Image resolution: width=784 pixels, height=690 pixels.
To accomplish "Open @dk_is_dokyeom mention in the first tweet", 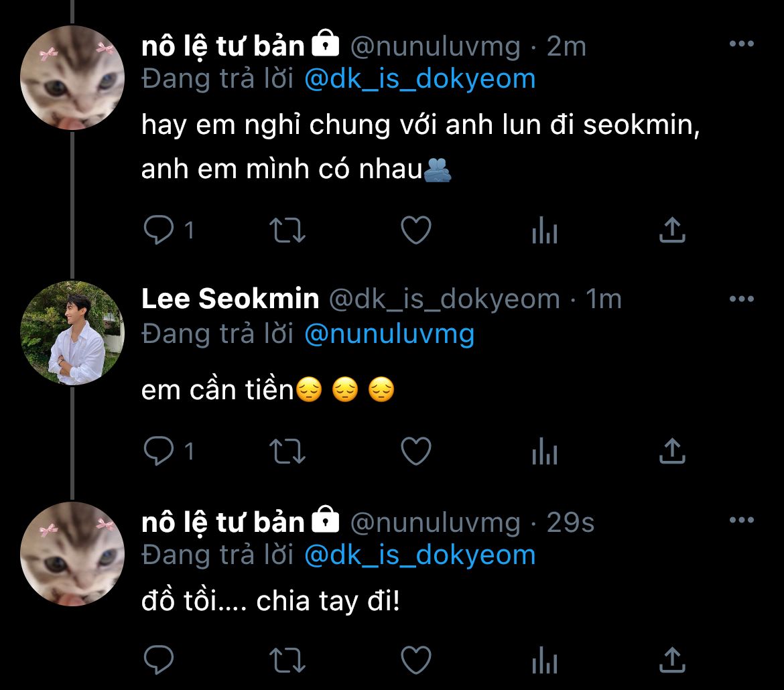I will point(420,79).
